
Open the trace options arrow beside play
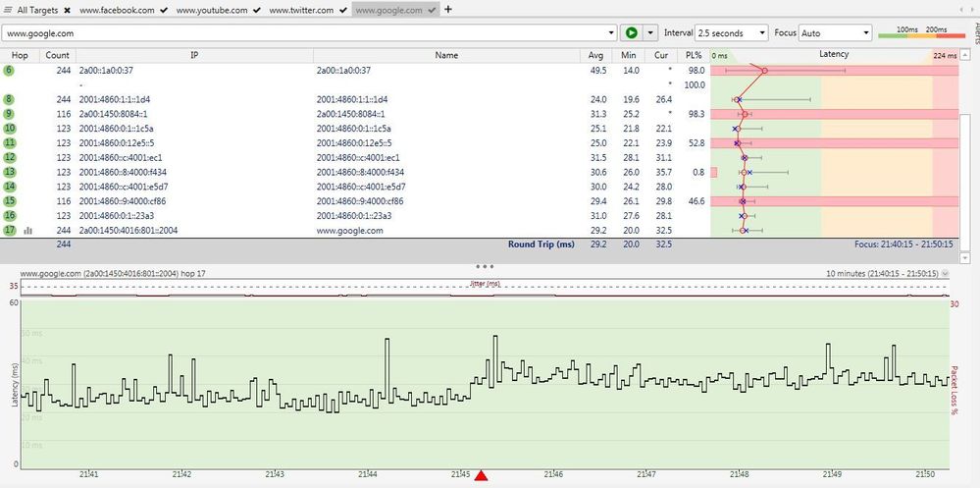[x=650, y=32]
